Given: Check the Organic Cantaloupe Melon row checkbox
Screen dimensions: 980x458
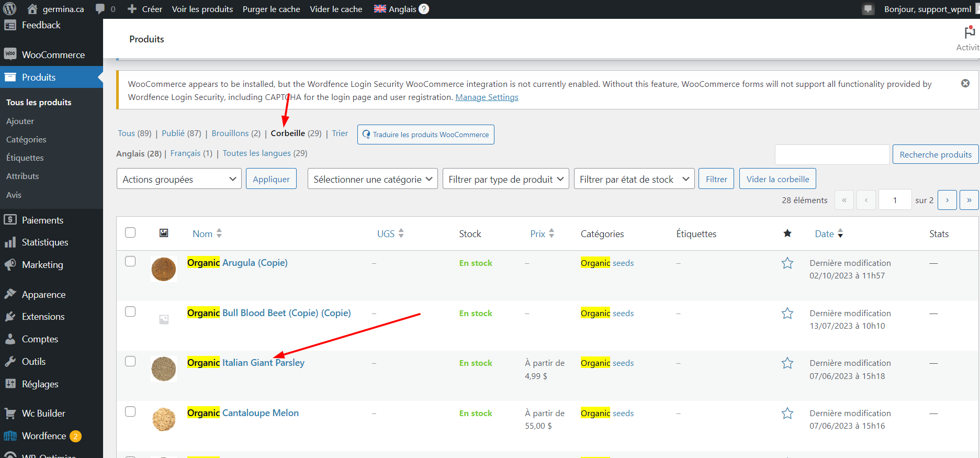Looking at the screenshot, I should pos(130,411).
